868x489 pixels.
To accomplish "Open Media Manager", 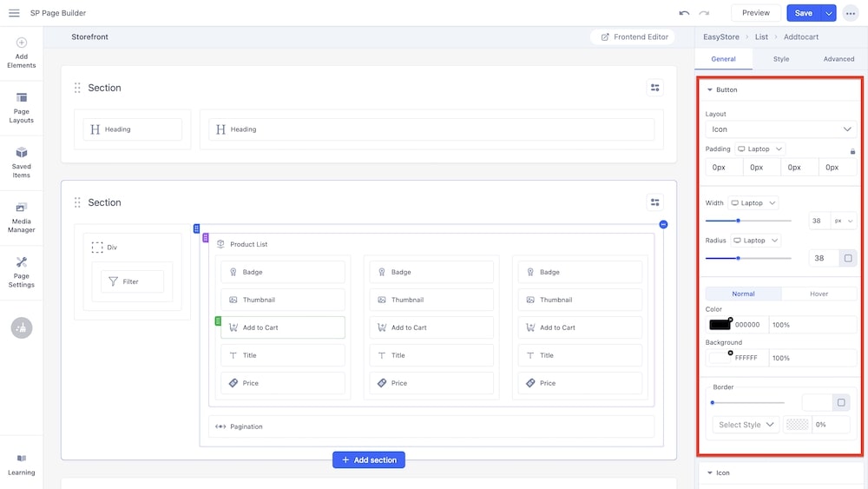I will pyautogui.click(x=21, y=217).
